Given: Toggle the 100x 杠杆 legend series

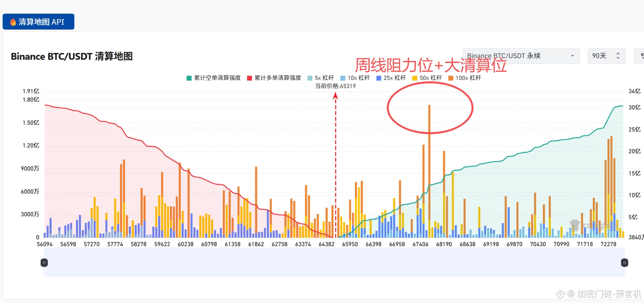Looking at the screenshot, I should click(x=465, y=78).
